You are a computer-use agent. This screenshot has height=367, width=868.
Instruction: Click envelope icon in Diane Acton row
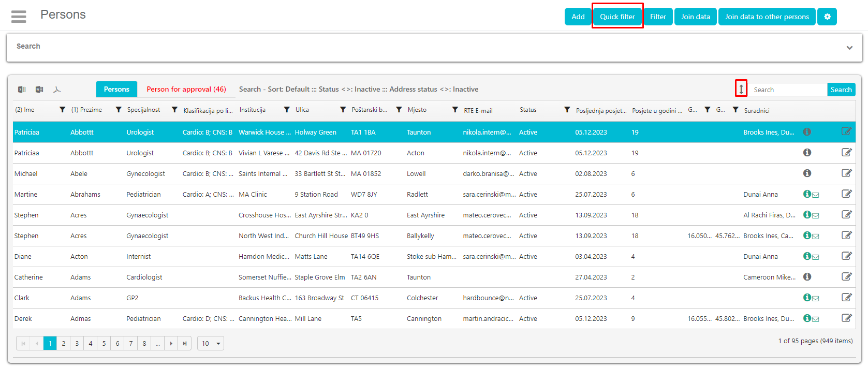point(816,257)
